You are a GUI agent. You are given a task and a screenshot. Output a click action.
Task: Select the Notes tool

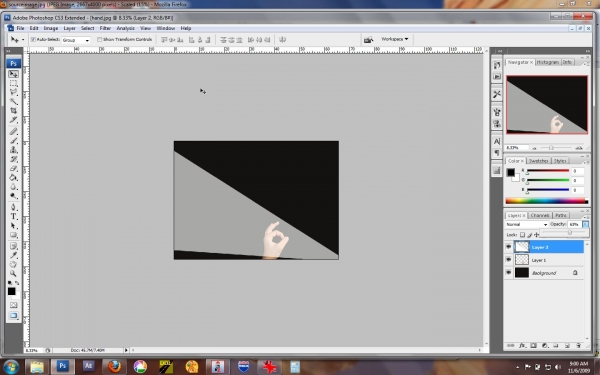[13, 246]
